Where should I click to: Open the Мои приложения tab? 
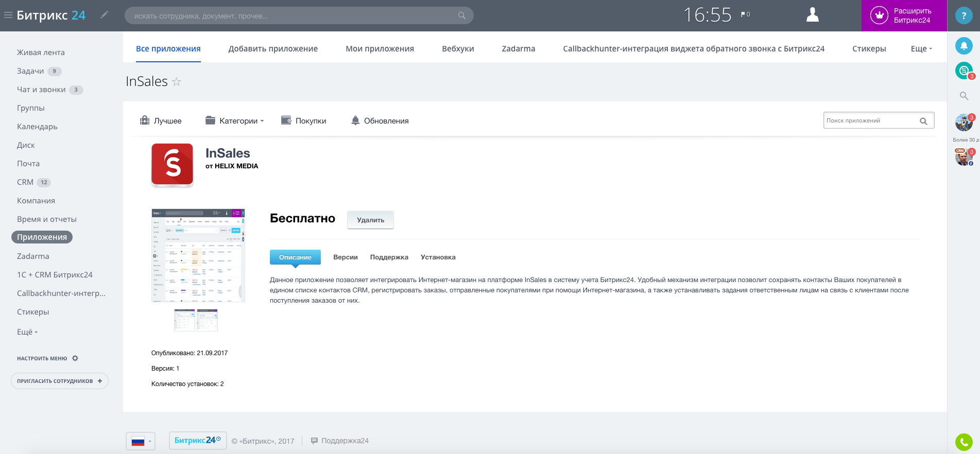pos(380,49)
